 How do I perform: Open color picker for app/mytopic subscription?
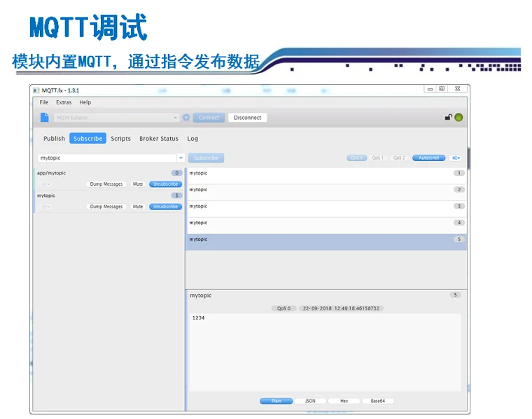[45, 184]
